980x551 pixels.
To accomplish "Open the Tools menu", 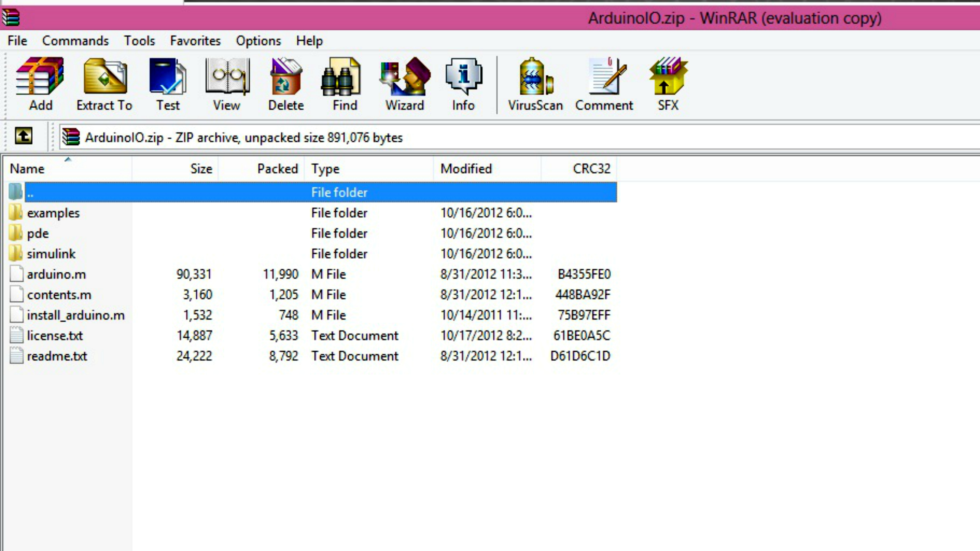I will (x=140, y=41).
